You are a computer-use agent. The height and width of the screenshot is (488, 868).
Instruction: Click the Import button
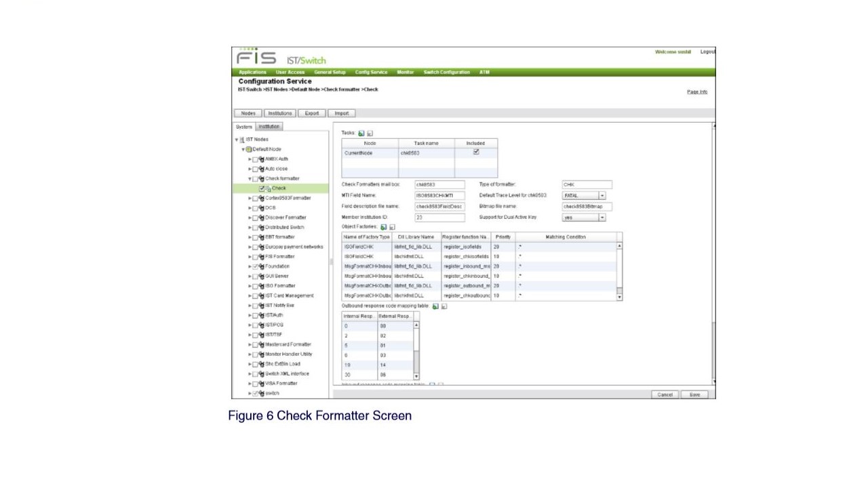(342, 113)
